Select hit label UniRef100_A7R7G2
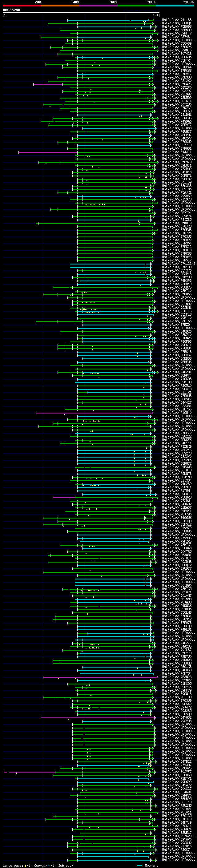 point(177,108)
